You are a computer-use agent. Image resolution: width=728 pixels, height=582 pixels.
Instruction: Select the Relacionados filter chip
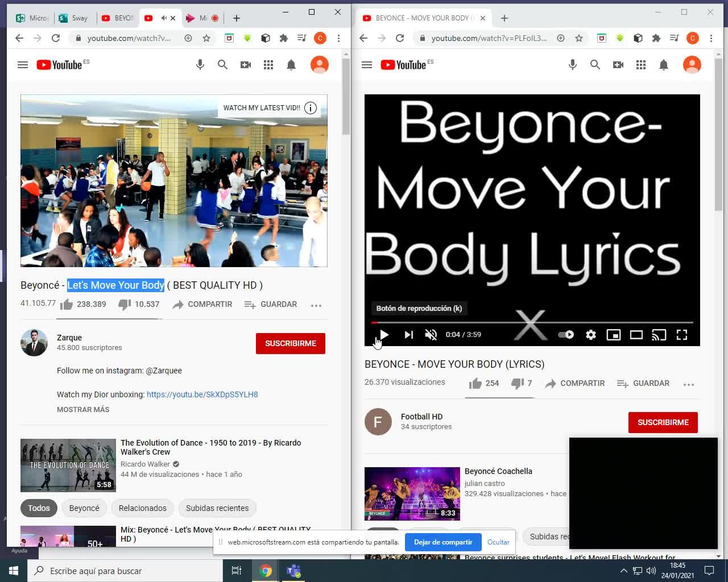click(x=142, y=508)
